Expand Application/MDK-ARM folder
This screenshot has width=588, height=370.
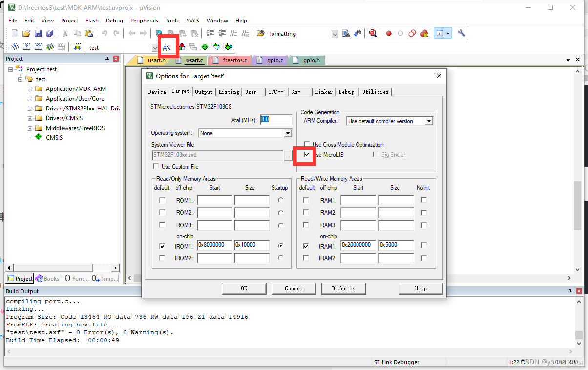point(30,89)
